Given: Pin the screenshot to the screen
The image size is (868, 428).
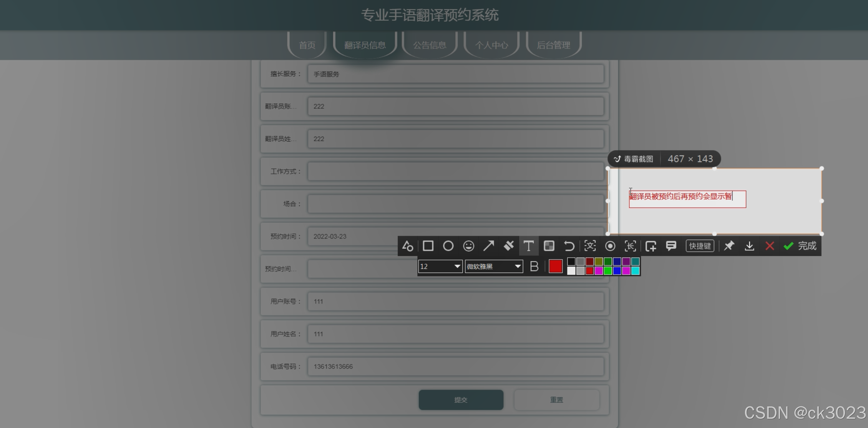Looking at the screenshot, I should click(x=729, y=246).
